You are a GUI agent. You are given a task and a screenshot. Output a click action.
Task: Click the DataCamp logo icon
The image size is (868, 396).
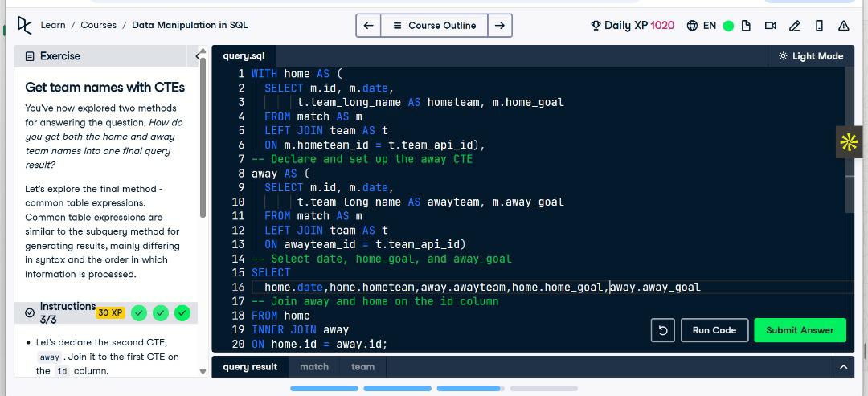[x=24, y=25]
